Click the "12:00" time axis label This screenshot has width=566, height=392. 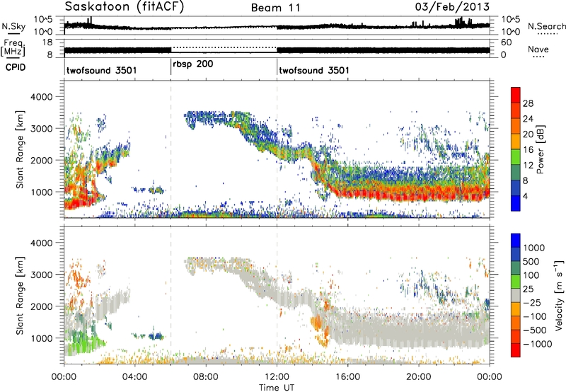(277, 377)
